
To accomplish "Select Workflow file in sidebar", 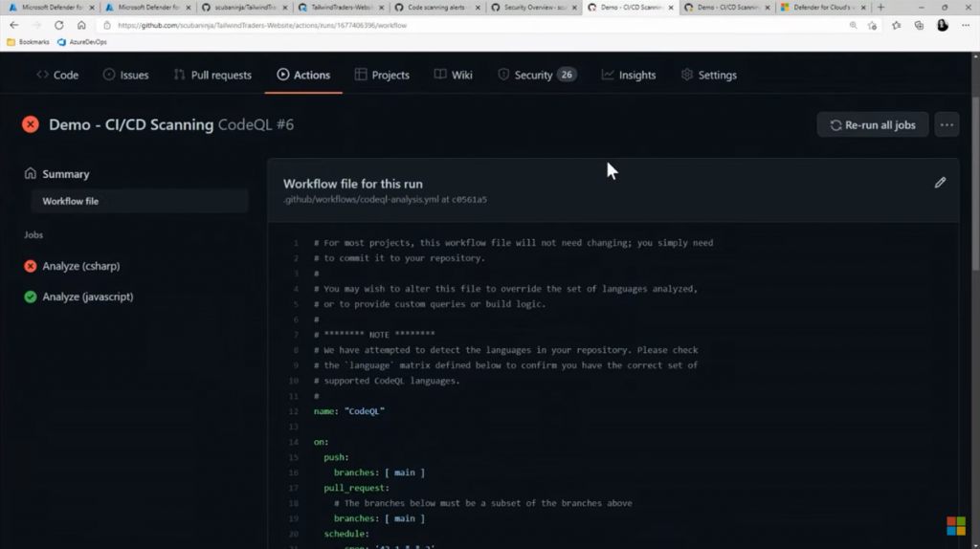I will (140, 201).
